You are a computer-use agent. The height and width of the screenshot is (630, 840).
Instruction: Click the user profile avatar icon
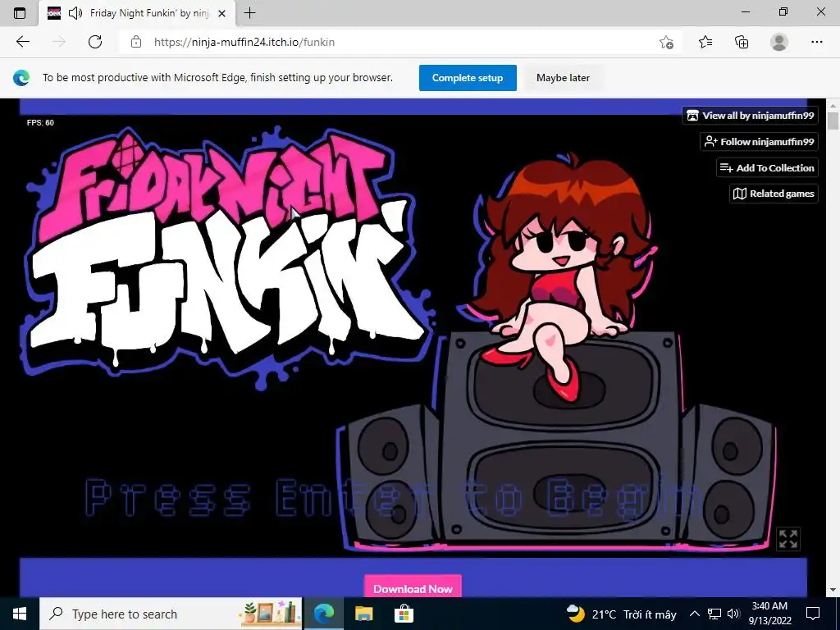(x=779, y=42)
